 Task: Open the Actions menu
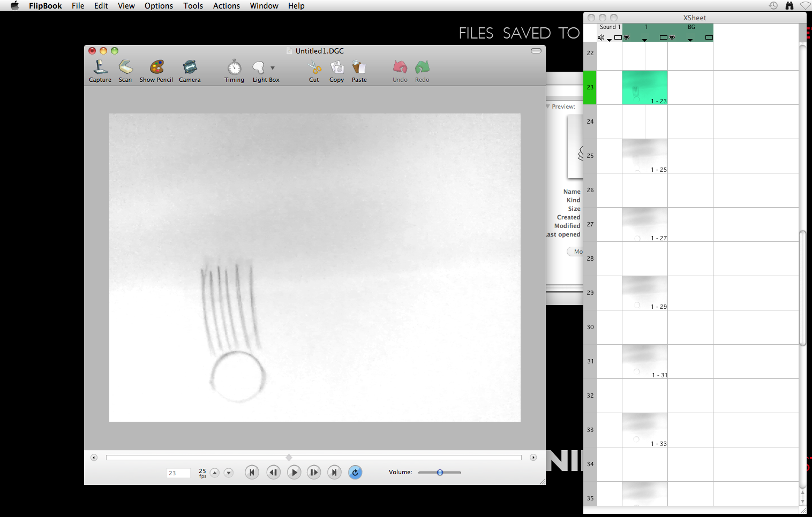click(x=226, y=6)
